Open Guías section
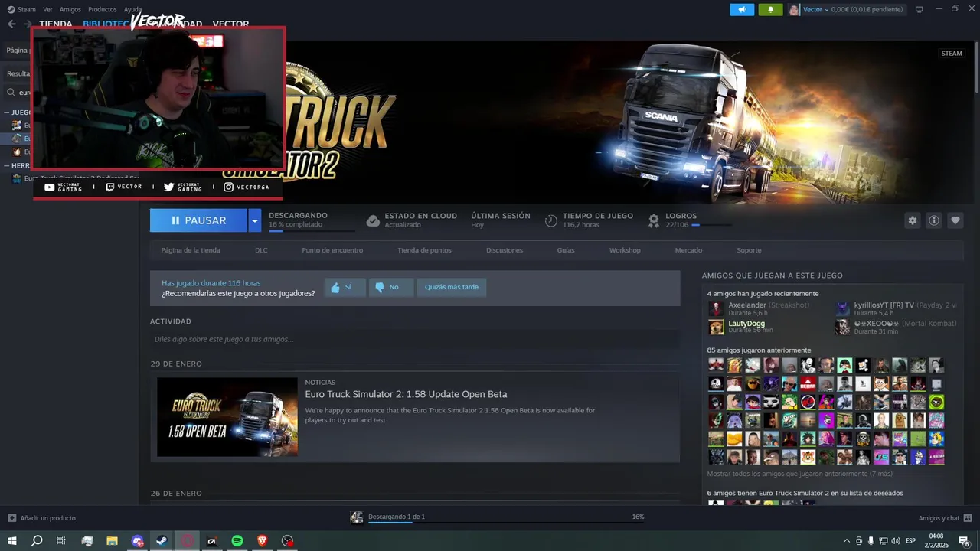Viewport: 980px width, 551px height. click(566, 250)
